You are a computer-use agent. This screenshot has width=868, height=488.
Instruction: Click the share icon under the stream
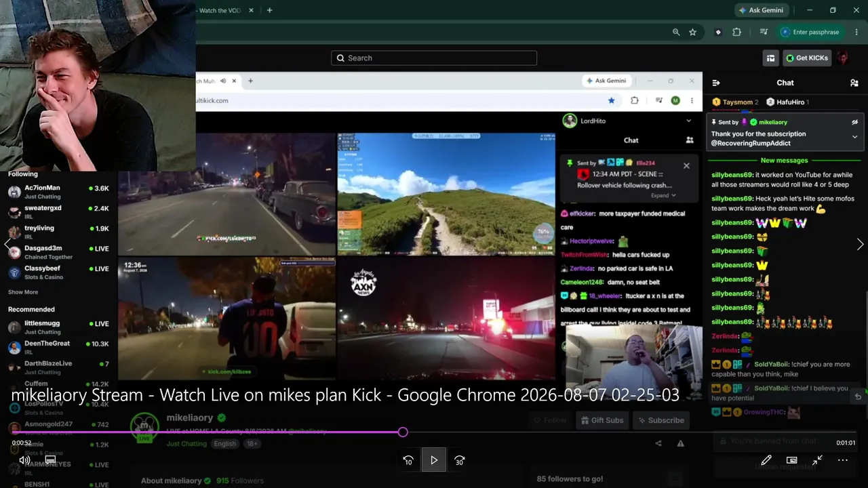658,443
